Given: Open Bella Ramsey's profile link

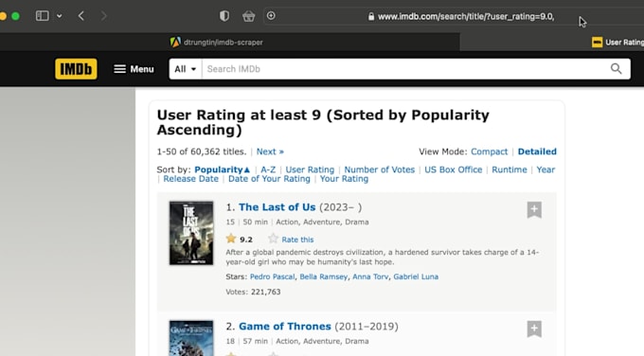Looking at the screenshot, I should [x=324, y=276].
